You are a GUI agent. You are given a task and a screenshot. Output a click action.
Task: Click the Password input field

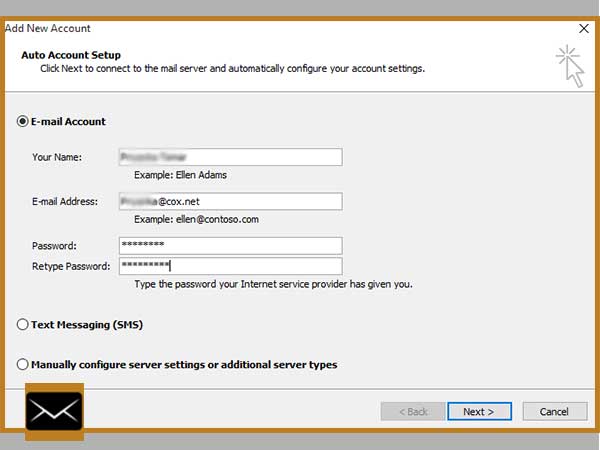pos(230,246)
